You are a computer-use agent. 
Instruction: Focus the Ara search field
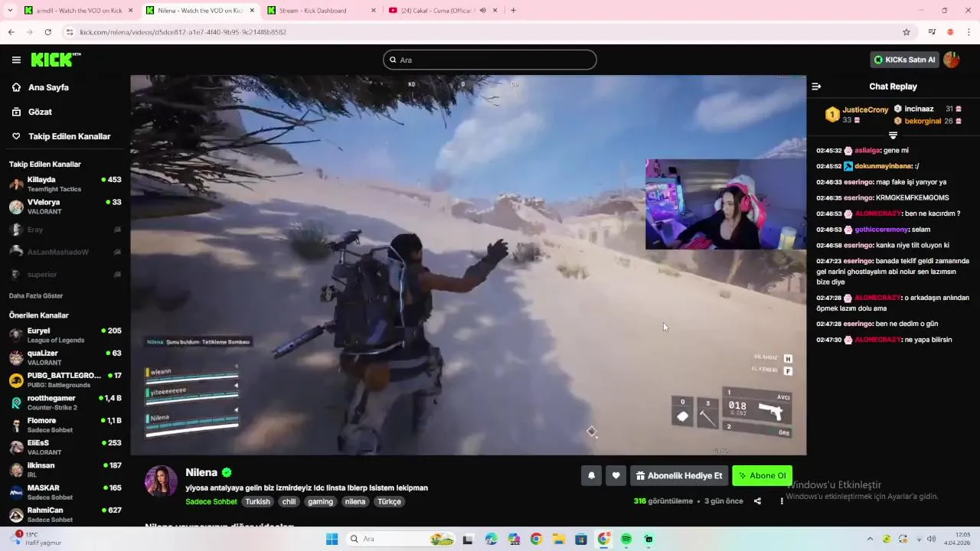click(x=490, y=60)
